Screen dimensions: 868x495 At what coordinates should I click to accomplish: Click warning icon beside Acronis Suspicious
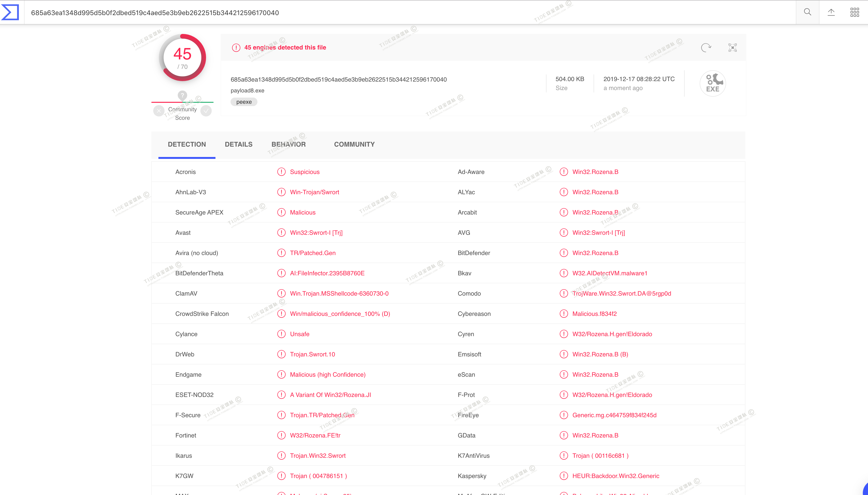click(x=281, y=172)
